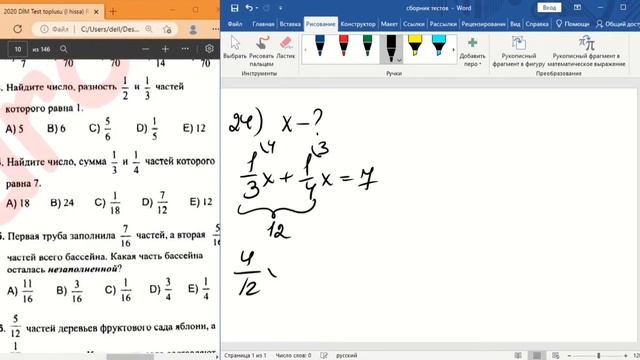Reload the browser page
Image resolution: width=640 pixels, height=360 pixels.
(x=18, y=29)
